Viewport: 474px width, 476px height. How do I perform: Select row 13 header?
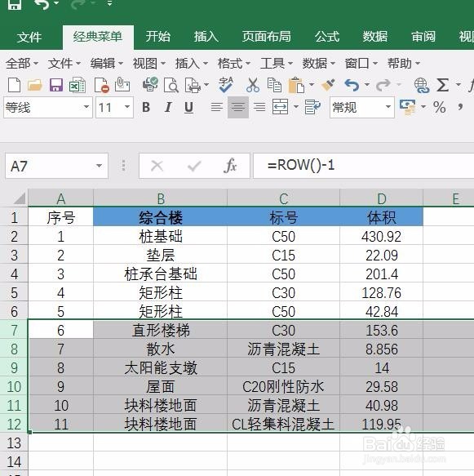pyautogui.click(x=14, y=443)
